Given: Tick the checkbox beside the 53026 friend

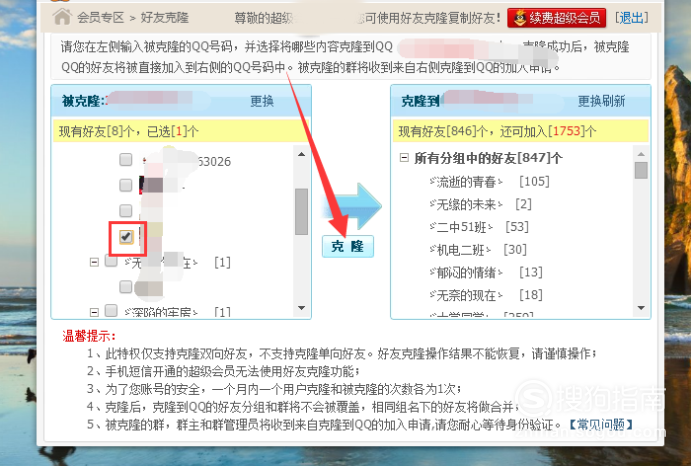Looking at the screenshot, I should click(126, 159).
